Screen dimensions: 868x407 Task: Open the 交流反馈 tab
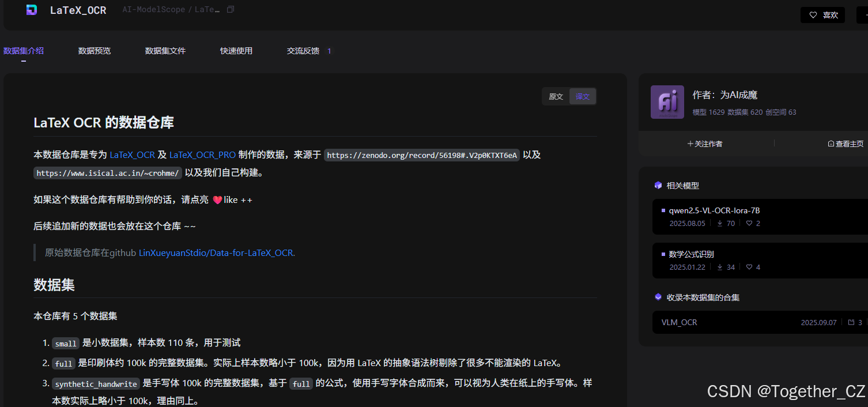(x=303, y=51)
